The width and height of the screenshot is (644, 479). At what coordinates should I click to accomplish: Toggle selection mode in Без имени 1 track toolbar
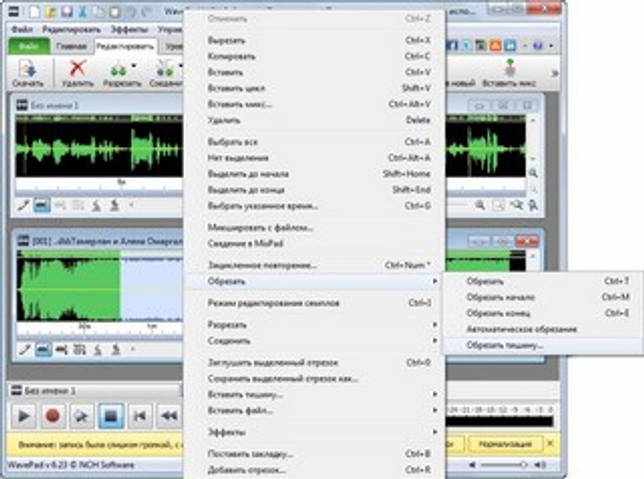point(41,205)
